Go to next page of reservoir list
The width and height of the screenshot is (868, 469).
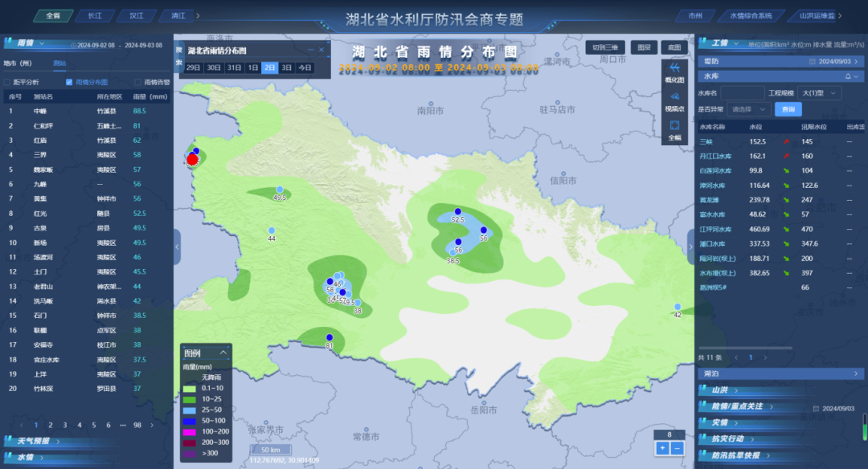pyautogui.click(x=766, y=357)
